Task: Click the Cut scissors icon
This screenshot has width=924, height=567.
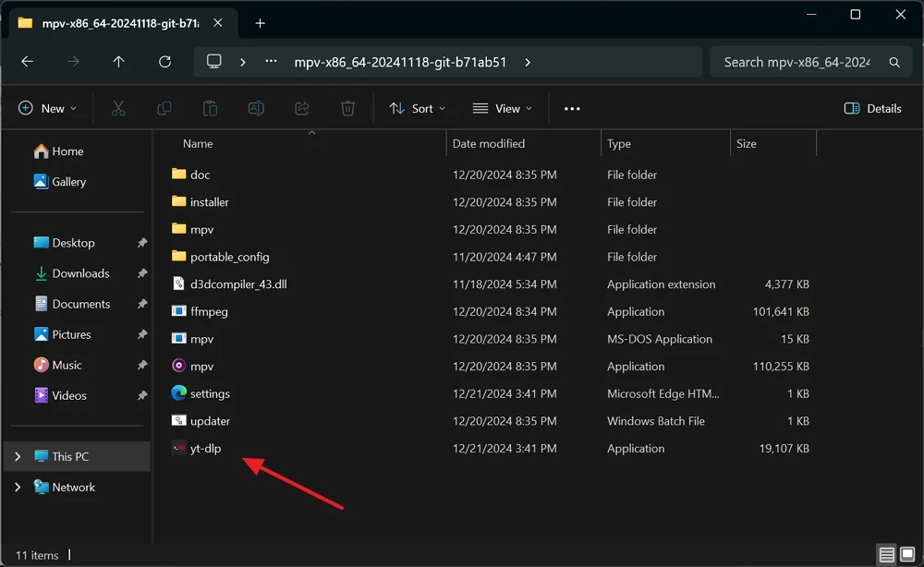Action: (118, 108)
